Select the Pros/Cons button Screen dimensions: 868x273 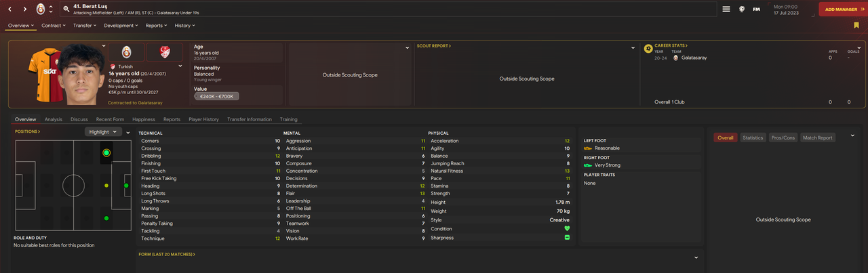point(783,138)
